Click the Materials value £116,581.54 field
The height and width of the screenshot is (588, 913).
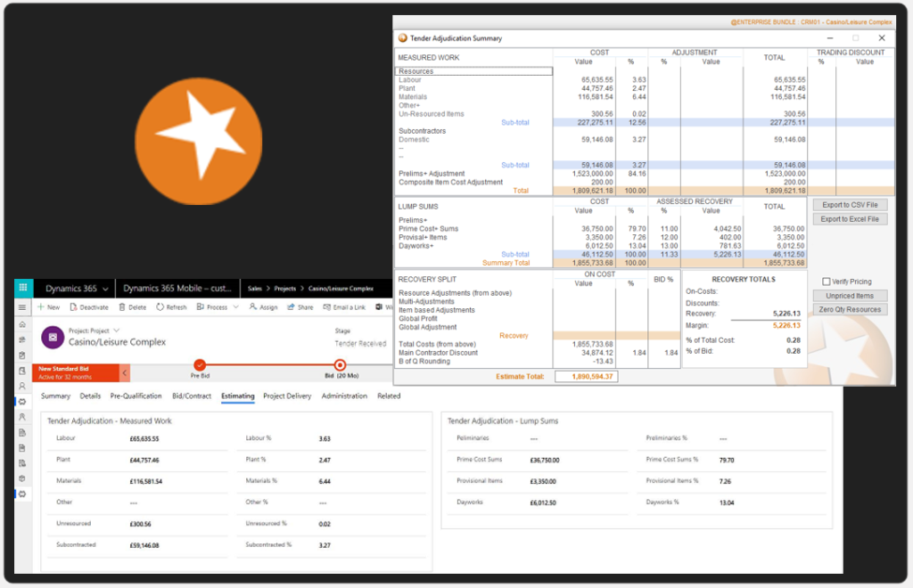146,482
